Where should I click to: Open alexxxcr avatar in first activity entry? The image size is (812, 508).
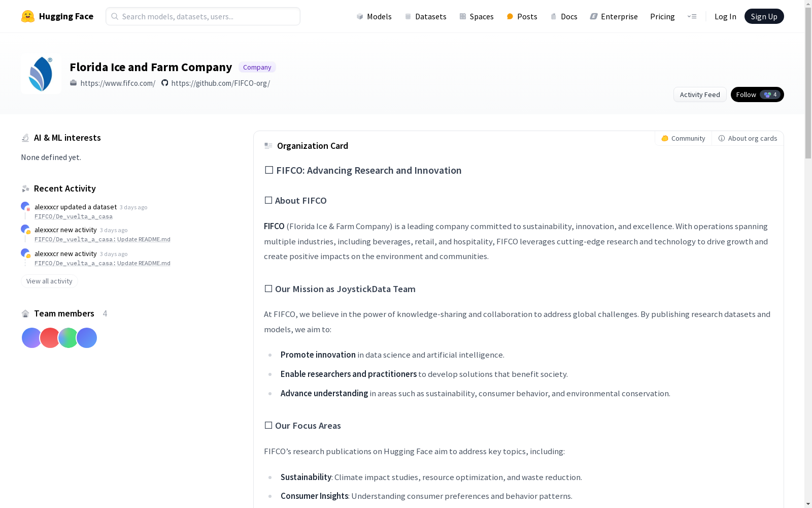pyautogui.click(x=25, y=206)
